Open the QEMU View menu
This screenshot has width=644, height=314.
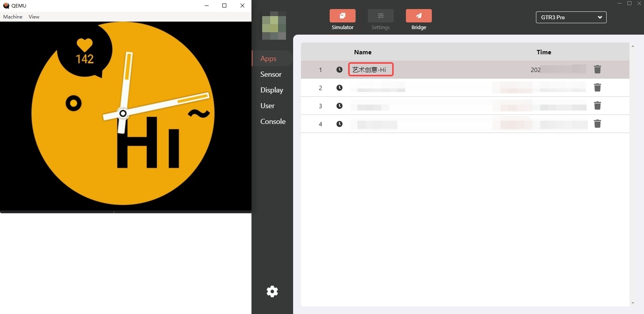pyautogui.click(x=34, y=17)
